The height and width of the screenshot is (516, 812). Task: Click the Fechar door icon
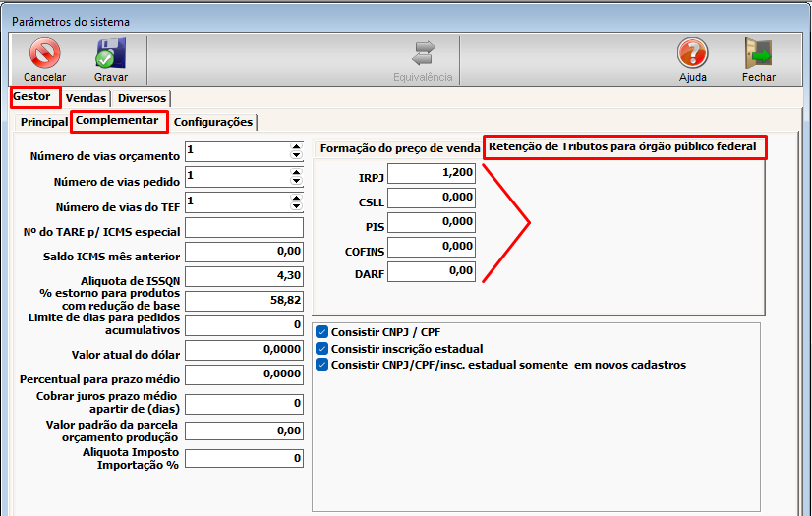click(758, 54)
